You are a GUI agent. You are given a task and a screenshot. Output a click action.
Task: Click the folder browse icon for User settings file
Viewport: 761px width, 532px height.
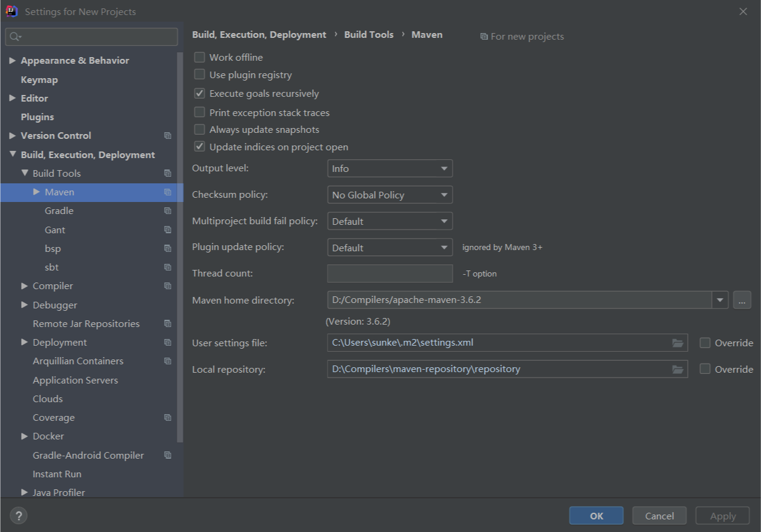point(677,343)
